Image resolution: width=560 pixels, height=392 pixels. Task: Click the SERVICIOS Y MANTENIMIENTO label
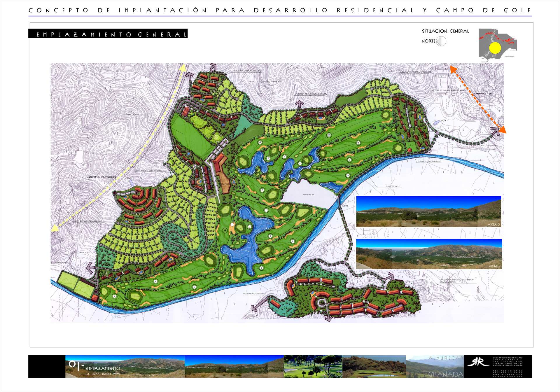[x=429, y=161]
